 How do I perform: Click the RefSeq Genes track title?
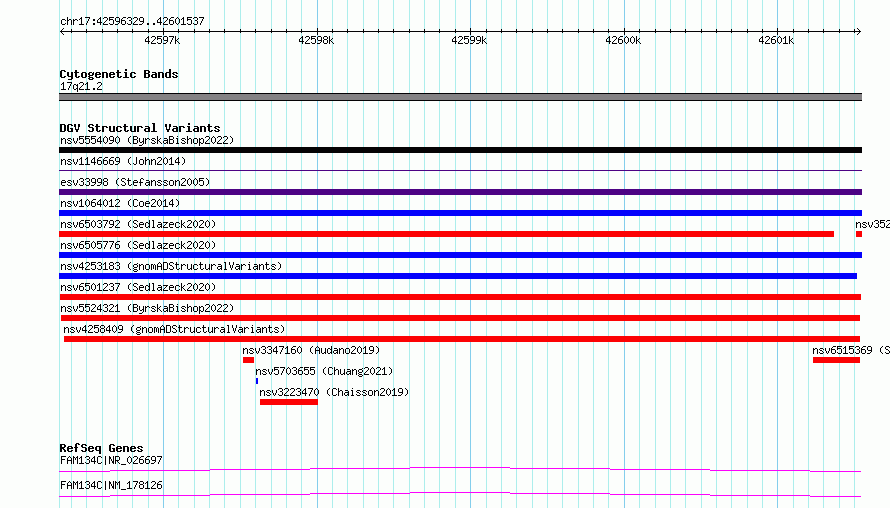101,448
